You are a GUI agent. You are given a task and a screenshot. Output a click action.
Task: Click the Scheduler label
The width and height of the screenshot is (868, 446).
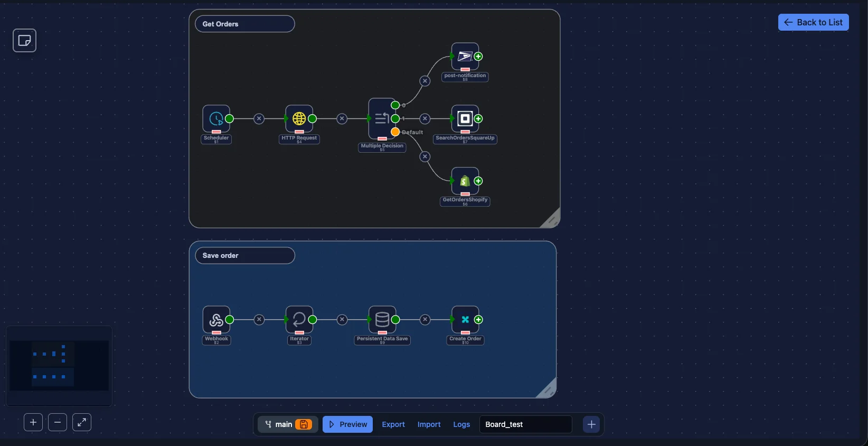pos(216,139)
